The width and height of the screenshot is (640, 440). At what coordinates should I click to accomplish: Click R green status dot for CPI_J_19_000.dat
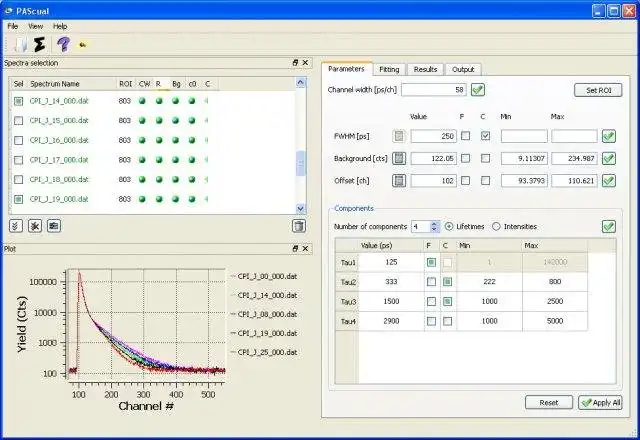pos(159,199)
